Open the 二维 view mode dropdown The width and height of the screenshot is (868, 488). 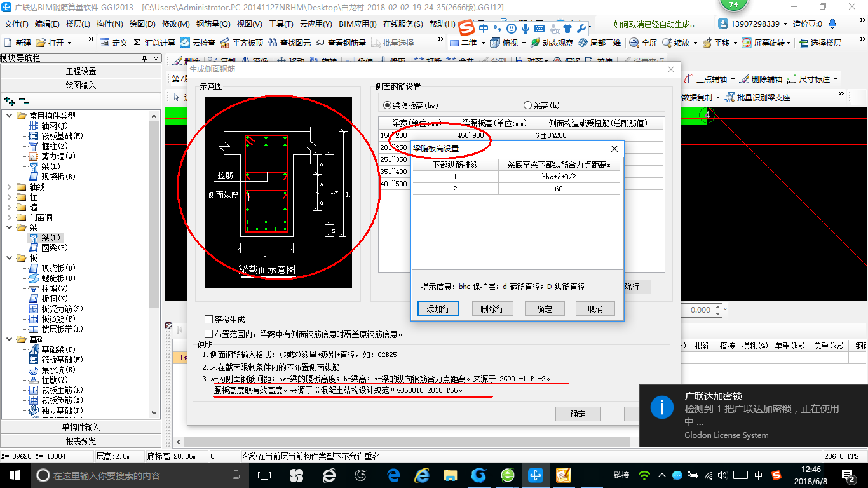coord(483,43)
